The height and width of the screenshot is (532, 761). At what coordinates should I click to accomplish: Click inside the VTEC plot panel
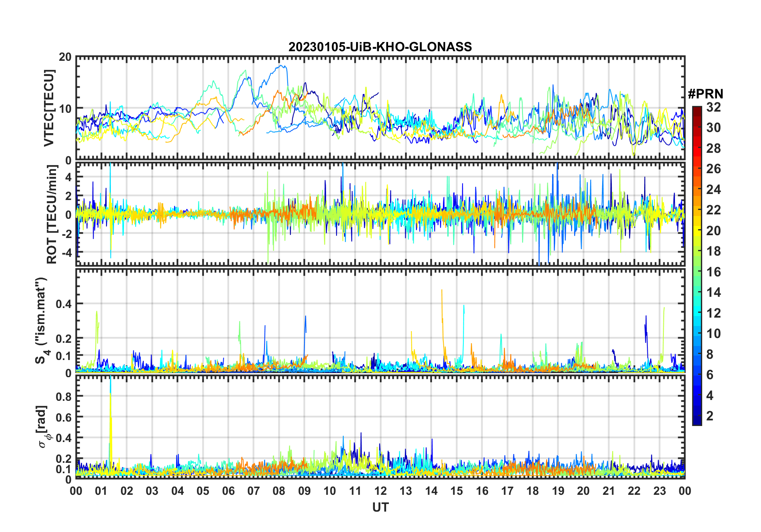380,108
